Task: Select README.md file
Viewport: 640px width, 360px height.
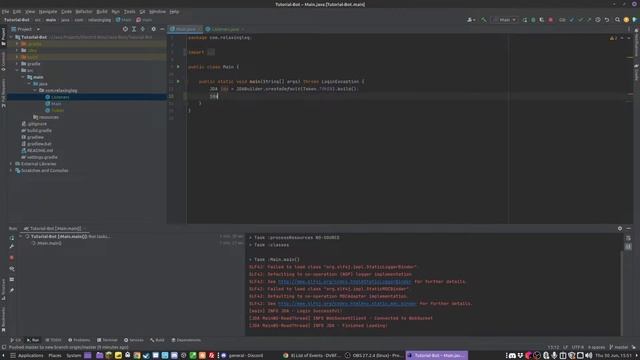Action: click(x=37, y=151)
